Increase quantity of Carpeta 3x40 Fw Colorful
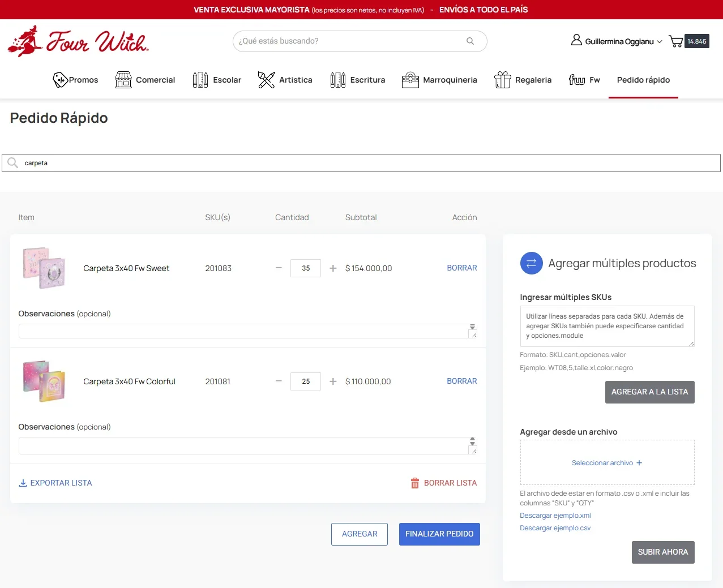Screen dimensions: 723x588 (333, 381)
